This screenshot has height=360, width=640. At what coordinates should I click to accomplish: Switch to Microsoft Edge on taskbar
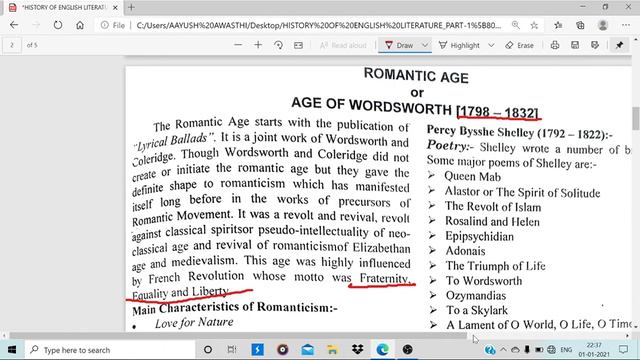tap(382, 350)
